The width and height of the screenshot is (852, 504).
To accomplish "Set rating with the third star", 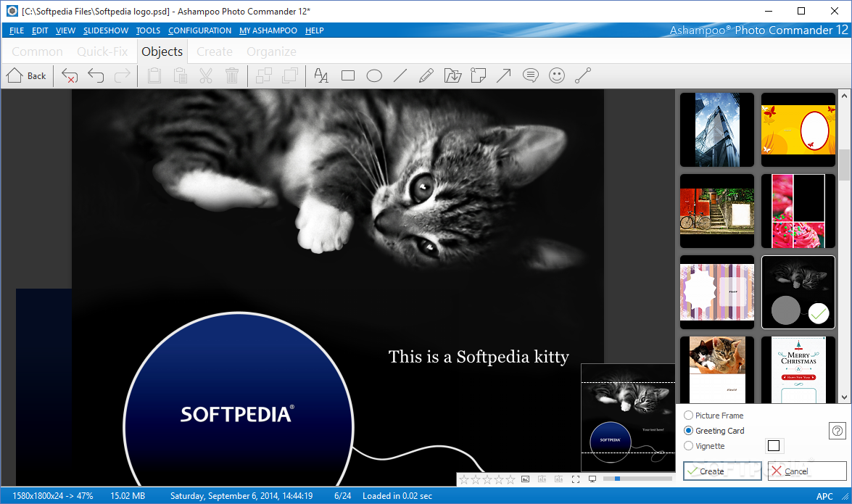I will click(x=487, y=479).
